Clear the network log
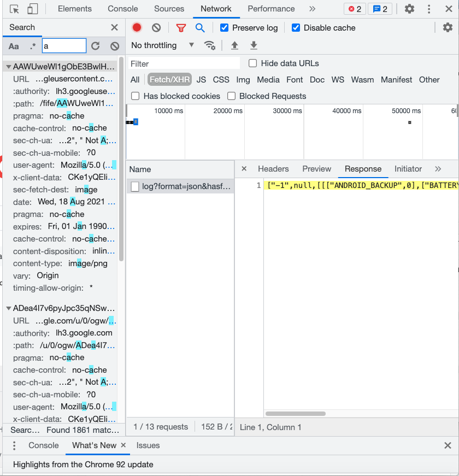The image size is (459, 476). pyautogui.click(x=156, y=28)
